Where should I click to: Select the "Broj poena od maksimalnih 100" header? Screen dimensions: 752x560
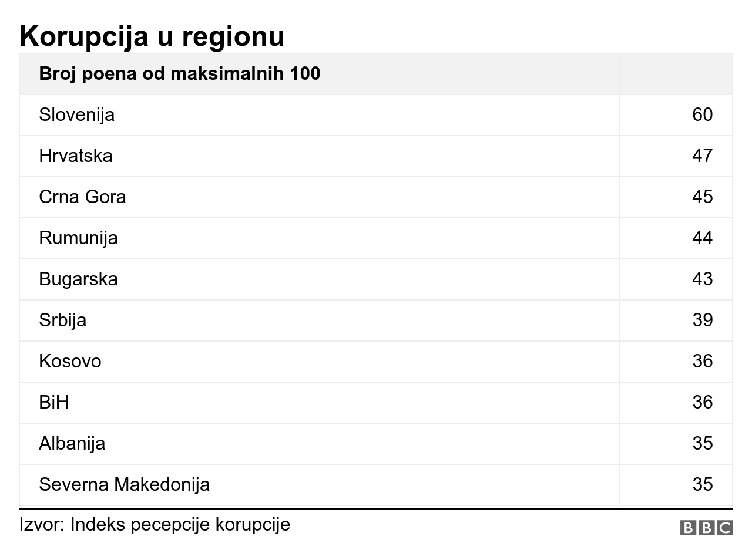click(179, 74)
